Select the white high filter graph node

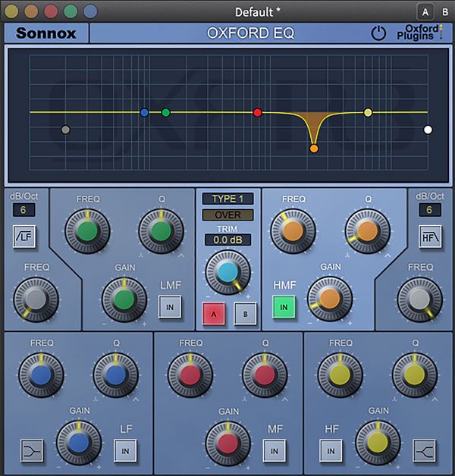point(428,130)
